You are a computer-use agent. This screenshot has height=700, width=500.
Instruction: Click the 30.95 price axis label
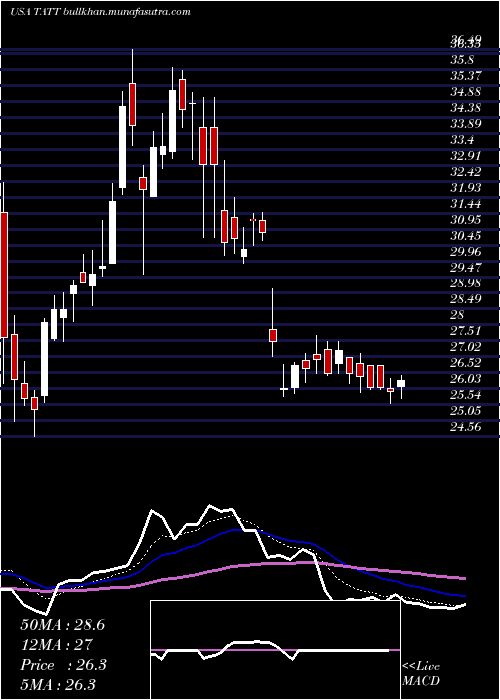click(465, 220)
